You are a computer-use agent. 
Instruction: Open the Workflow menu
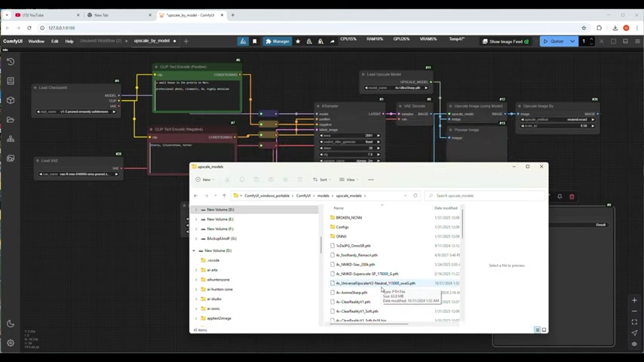click(x=36, y=41)
